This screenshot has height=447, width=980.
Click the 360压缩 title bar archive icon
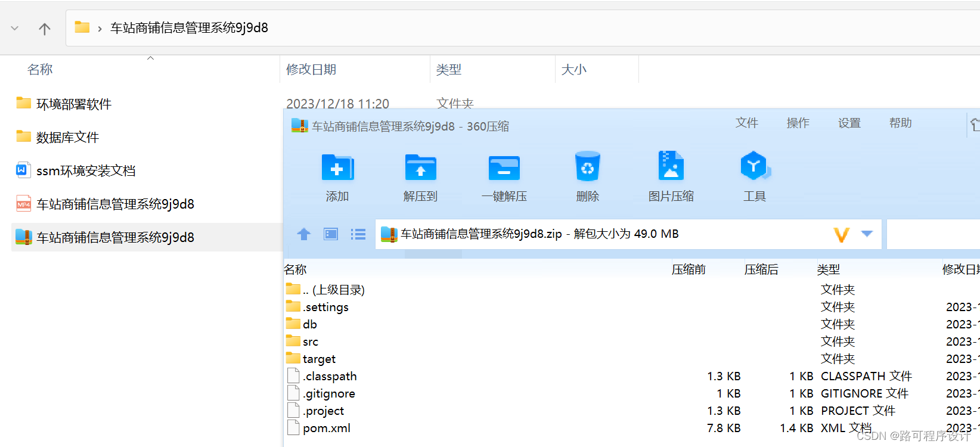tap(299, 126)
